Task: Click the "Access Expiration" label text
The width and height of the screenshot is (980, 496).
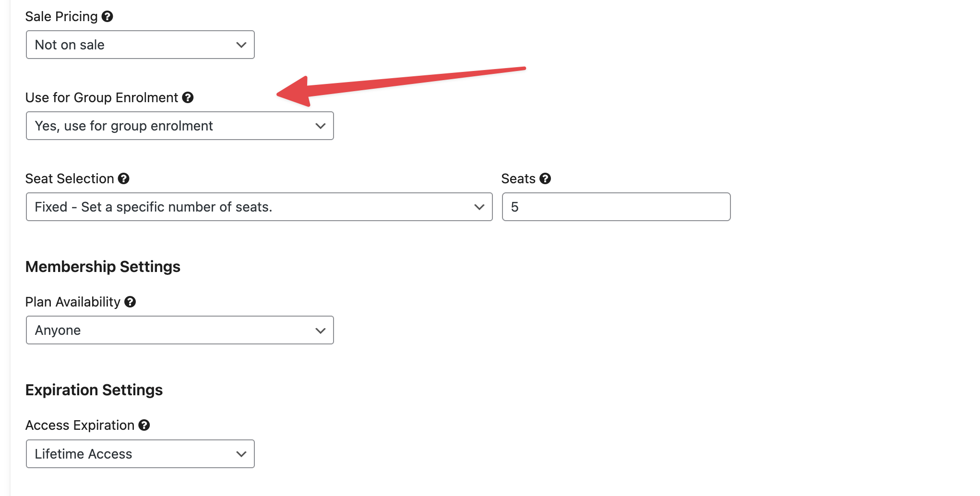Action: click(80, 425)
